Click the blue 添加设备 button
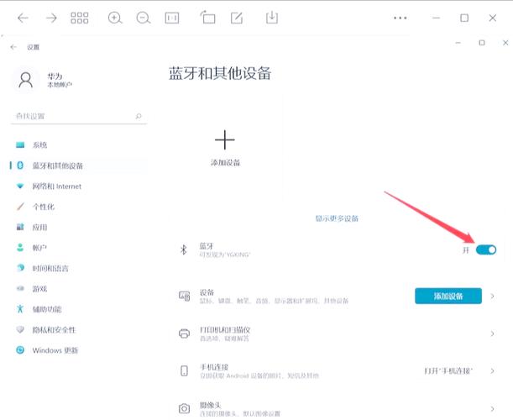The width and height of the screenshot is (513, 420). tap(448, 297)
